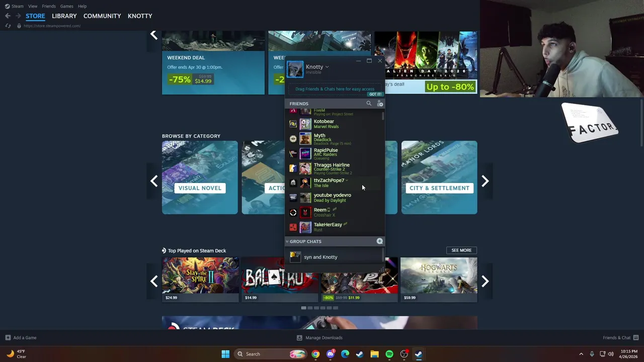Screen dimensions: 644x362
Task: Click youtube yodevro's Dead by Daylight icon
Action: [x=293, y=198]
